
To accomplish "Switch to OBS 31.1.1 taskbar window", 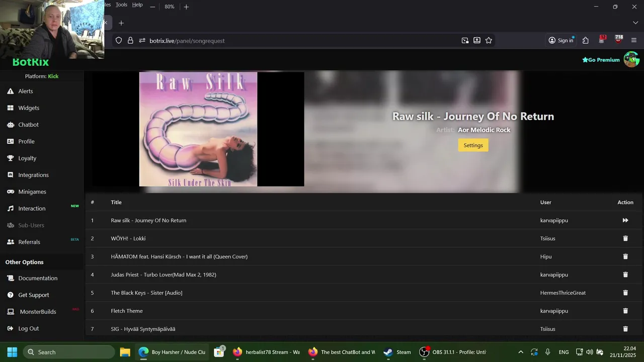I will click(x=454, y=352).
